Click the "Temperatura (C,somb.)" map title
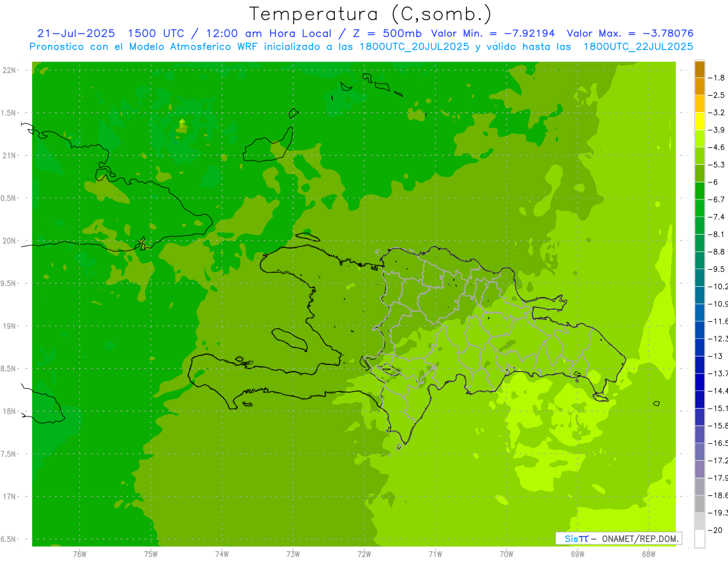The image size is (728, 562). 370,14
